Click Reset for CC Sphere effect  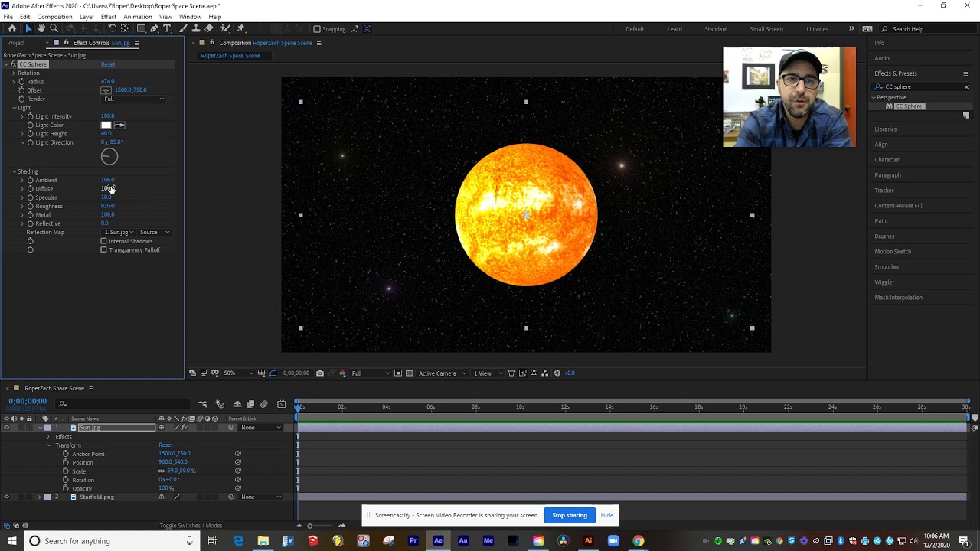107,64
